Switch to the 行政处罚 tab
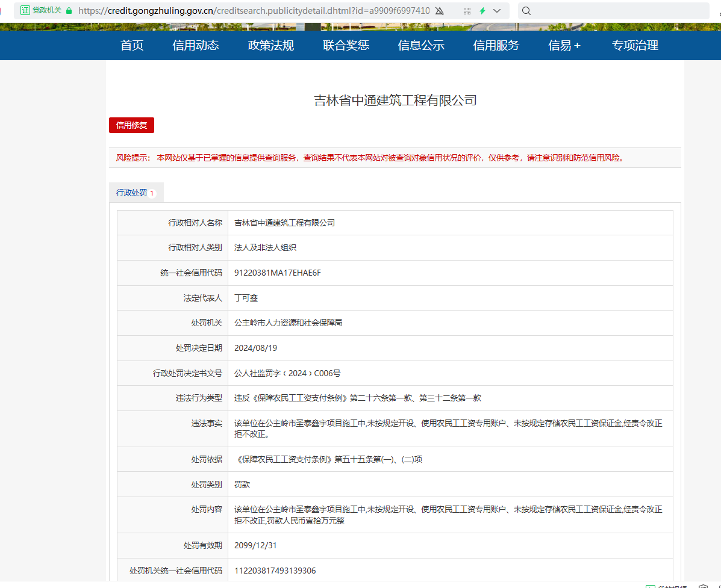This screenshot has width=721, height=588. (x=132, y=193)
